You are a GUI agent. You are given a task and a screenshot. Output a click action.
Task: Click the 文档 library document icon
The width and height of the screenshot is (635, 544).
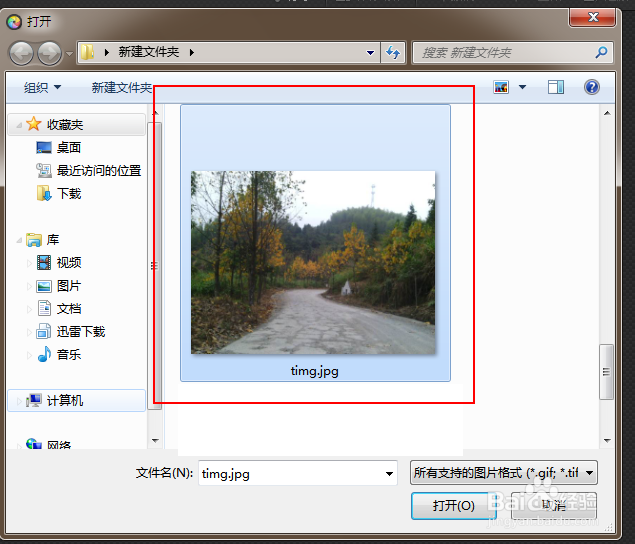[45, 308]
